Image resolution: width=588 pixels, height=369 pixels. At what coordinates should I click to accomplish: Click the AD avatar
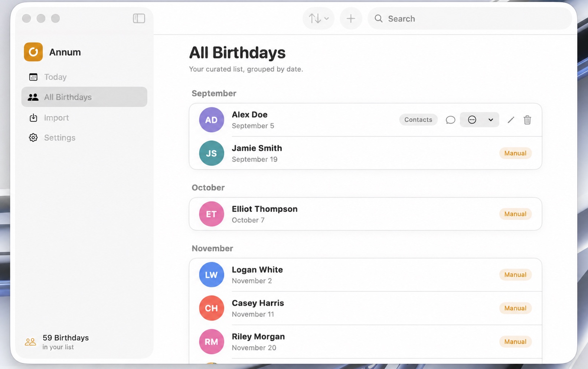point(212,120)
